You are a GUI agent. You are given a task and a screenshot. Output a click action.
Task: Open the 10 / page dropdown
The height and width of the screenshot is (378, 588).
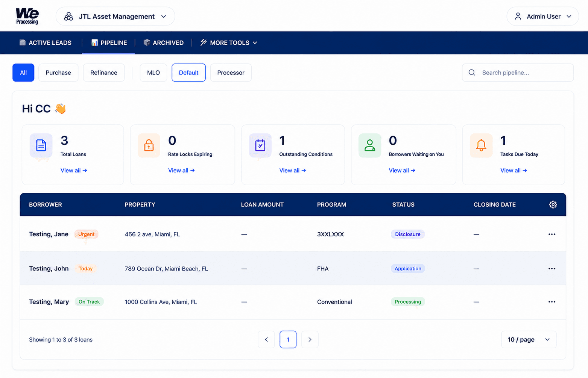coord(529,340)
